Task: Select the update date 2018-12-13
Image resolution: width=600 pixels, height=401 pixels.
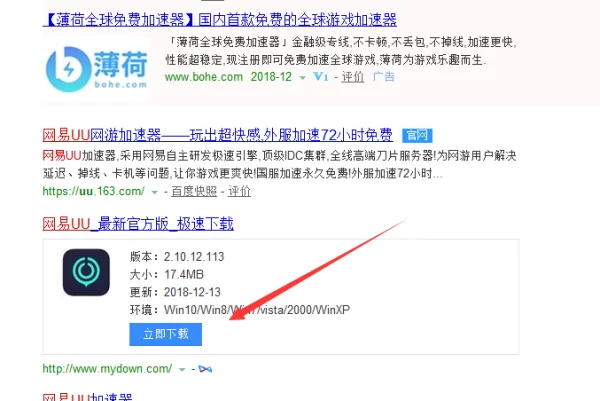Action: [x=192, y=292]
